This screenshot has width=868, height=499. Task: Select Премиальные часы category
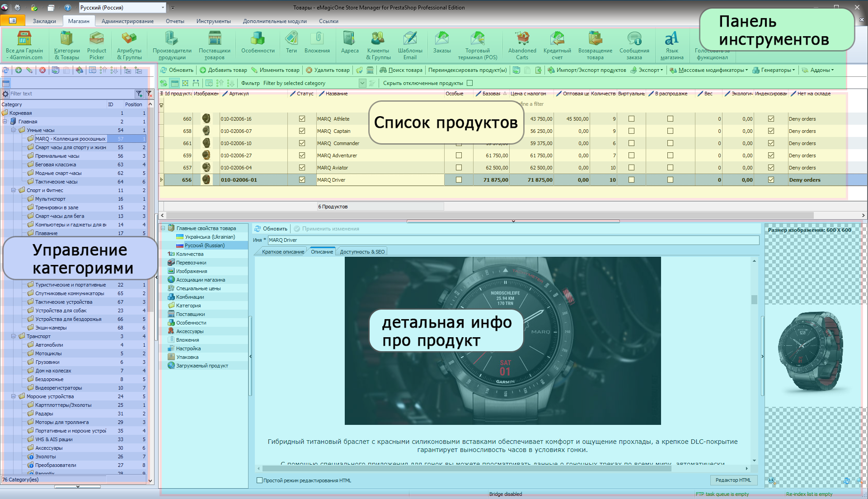click(x=57, y=156)
